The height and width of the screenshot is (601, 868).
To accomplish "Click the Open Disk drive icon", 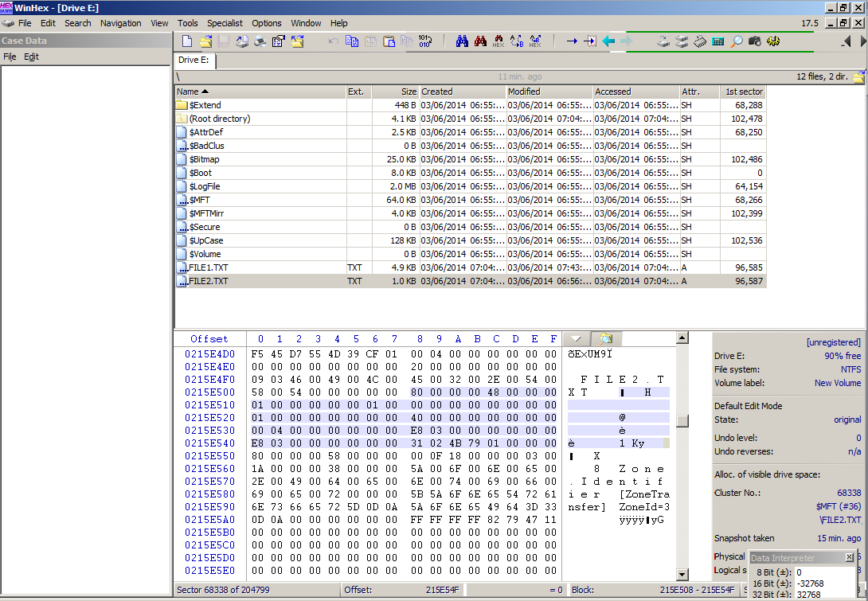I will [663, 41].
